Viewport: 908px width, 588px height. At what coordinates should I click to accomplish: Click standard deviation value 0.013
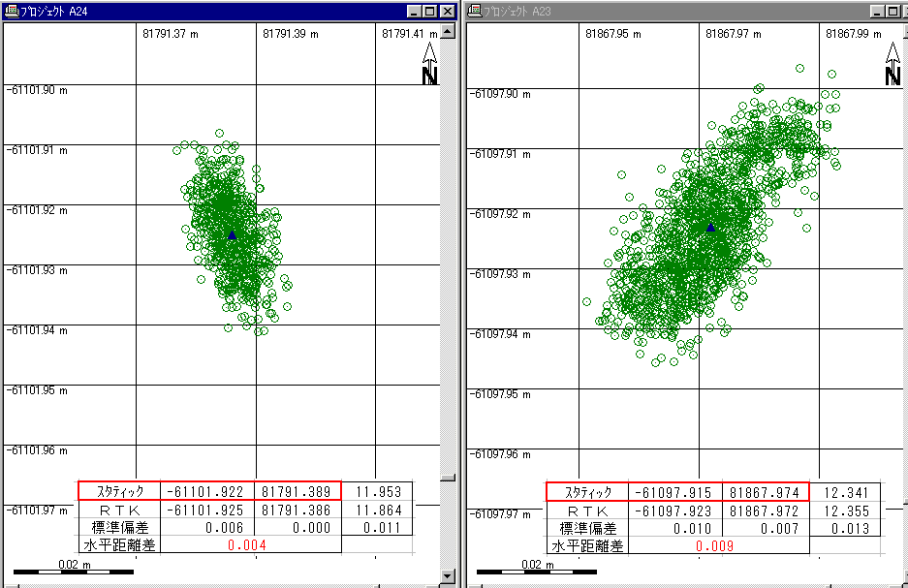click(850, 529)
